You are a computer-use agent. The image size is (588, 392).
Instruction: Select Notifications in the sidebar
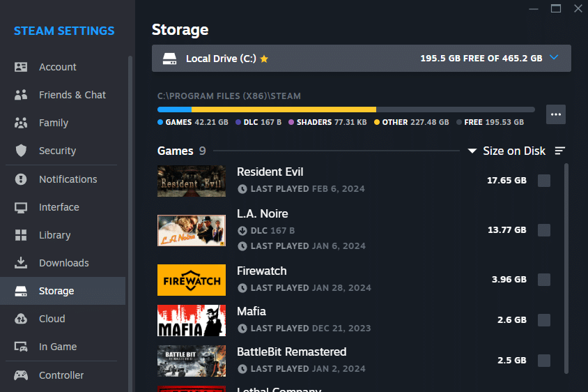tap(63, 179)
